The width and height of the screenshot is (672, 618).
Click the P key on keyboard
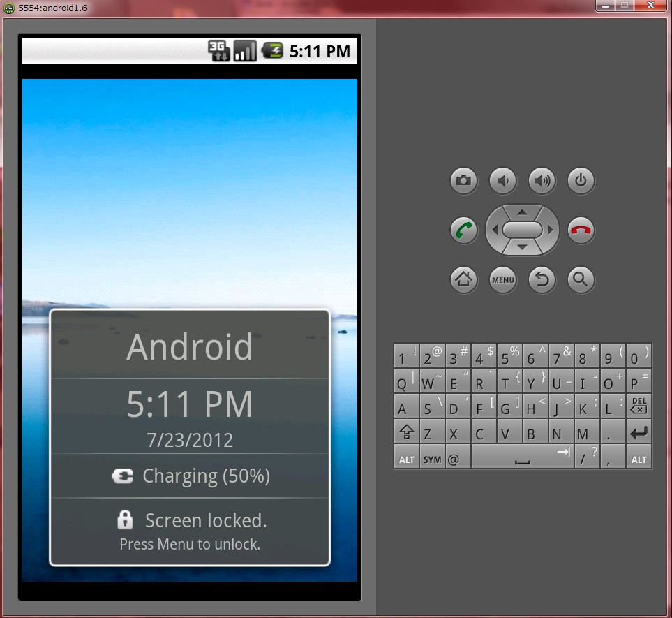639,381
